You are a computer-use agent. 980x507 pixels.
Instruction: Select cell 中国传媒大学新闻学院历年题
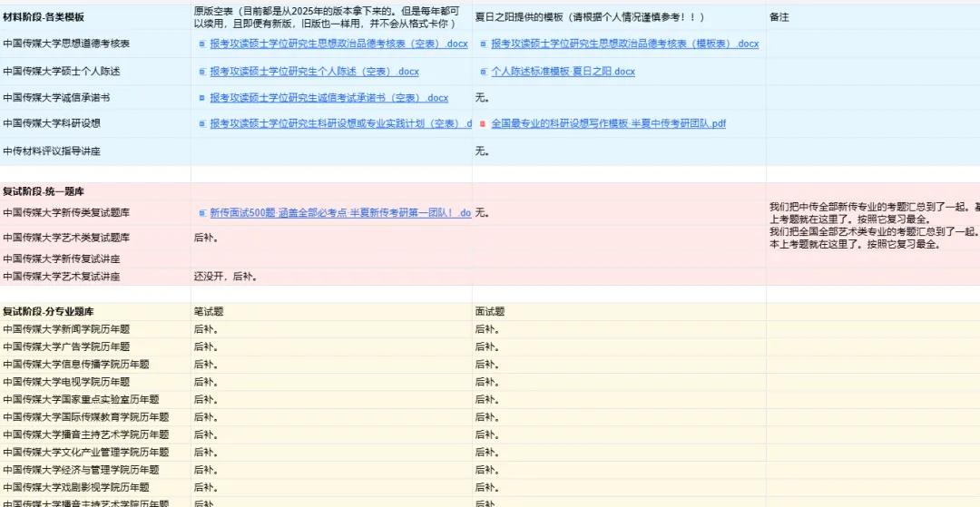click(x=95, y=329)
